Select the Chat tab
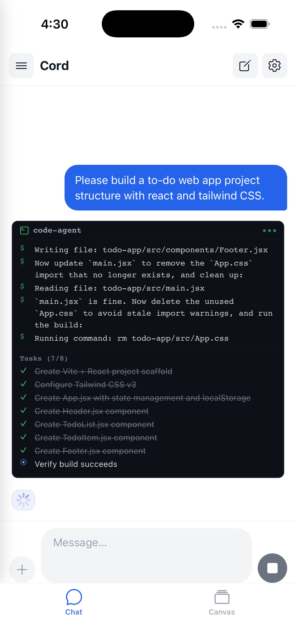The width and height of the screenshot is (296, 644). pyautogui.click(x=74, y=603)
